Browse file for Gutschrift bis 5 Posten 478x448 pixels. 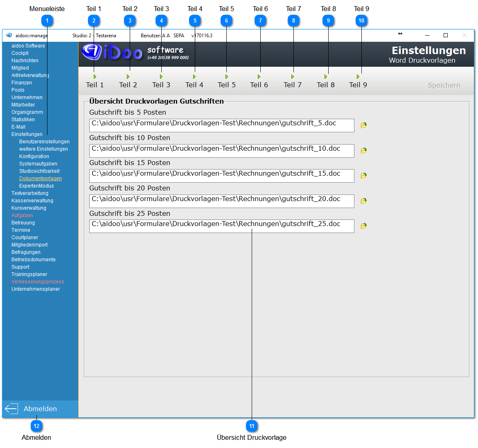(x=363, y=125)
